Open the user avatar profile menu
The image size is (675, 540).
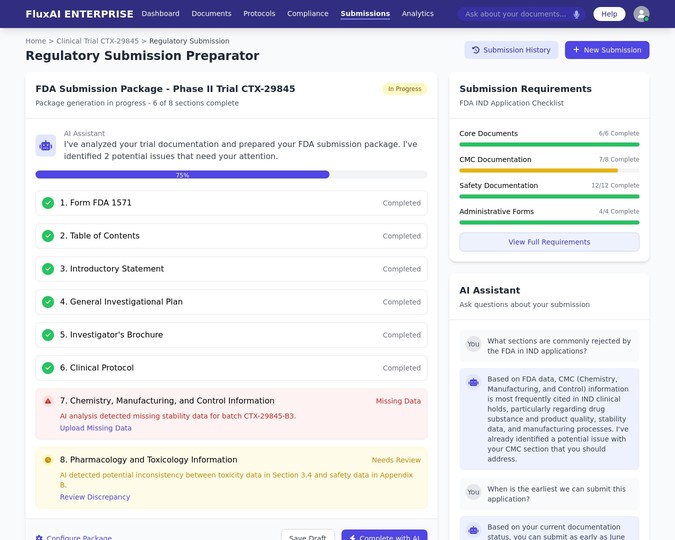pyautogui.click(x=641, y=14)
